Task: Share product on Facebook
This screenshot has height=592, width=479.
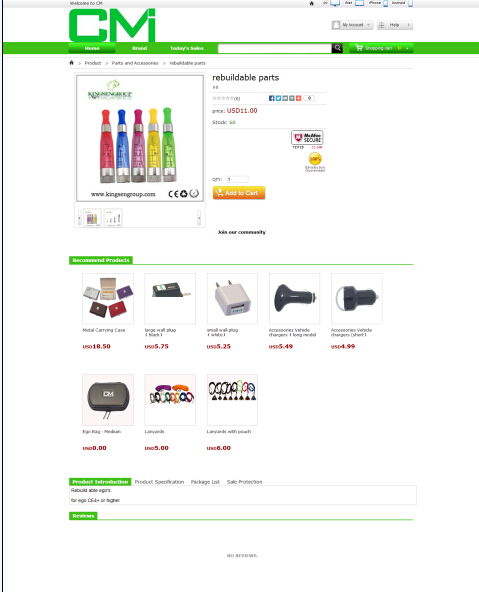Action: [x=271, y=98]
